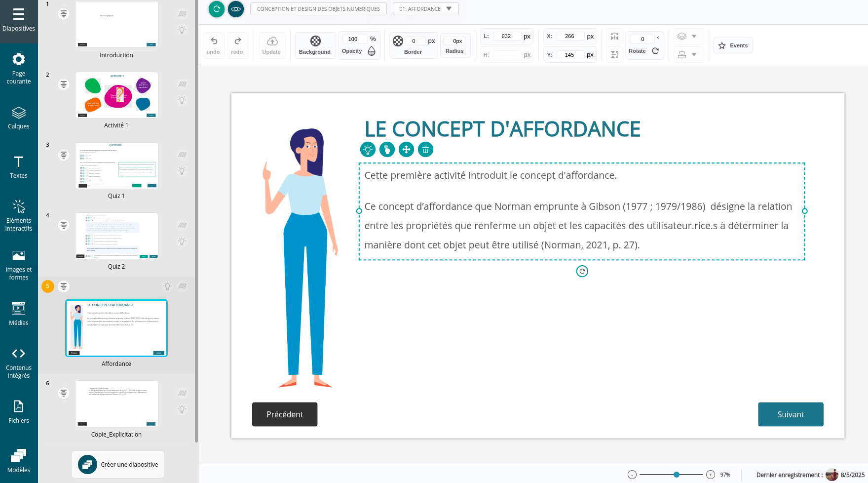Open the Diapositives menu
Image resolution: width=868 pixels, height=483 pixels.
[19, 20]
